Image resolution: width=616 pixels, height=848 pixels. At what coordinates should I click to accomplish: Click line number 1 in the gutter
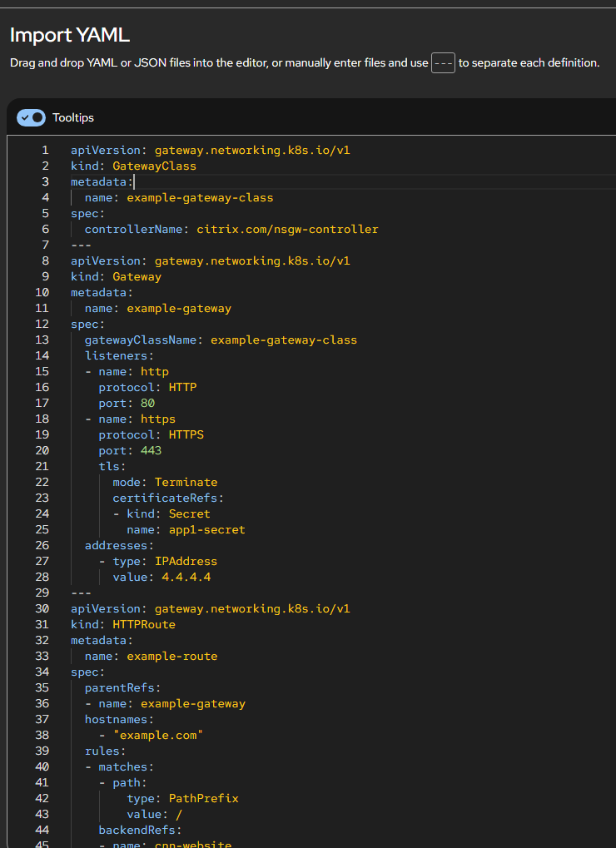[45, 151]
